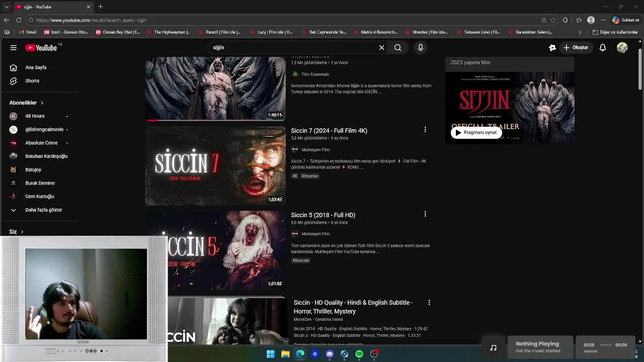Open more options for the Siccin playlist
The image size is (644, 362).
[429, 303]
